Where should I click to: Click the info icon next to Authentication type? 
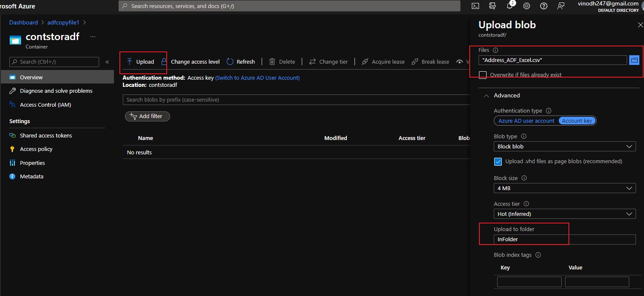pos(549,111)
